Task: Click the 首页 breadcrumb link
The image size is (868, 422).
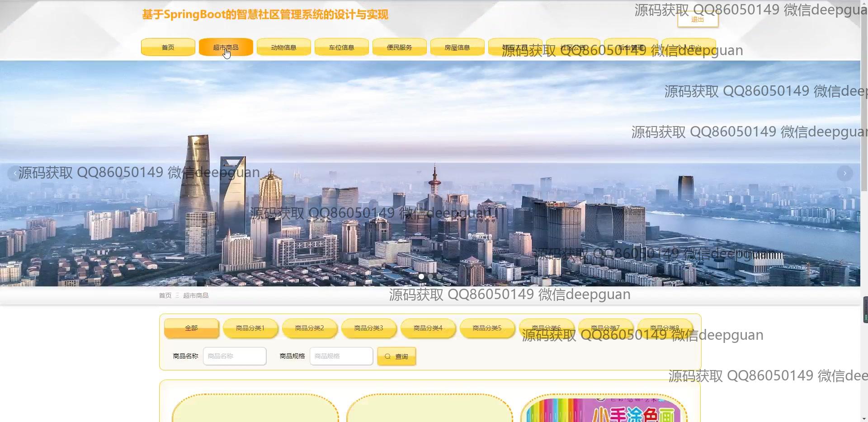Action: tap(165, 295)
